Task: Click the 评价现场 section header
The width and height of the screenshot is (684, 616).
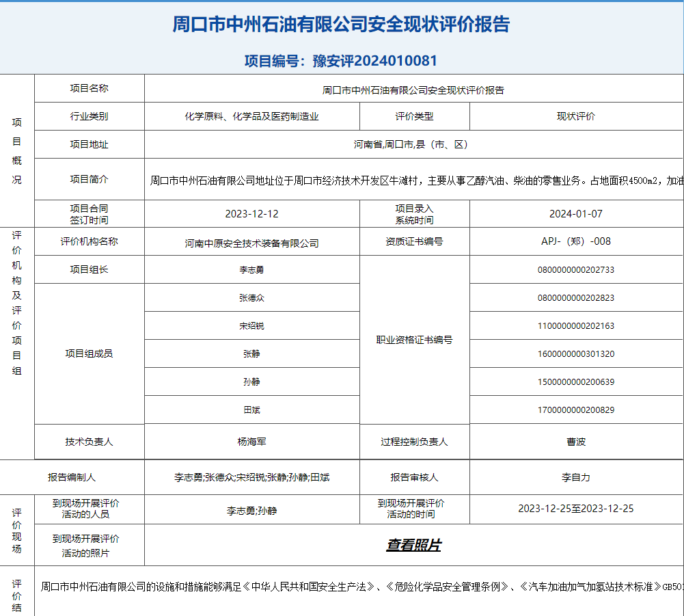Action: (16, 531)
